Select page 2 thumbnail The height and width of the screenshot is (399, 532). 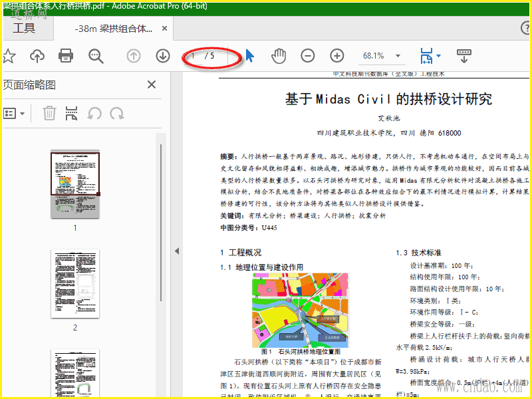[75, 284]
